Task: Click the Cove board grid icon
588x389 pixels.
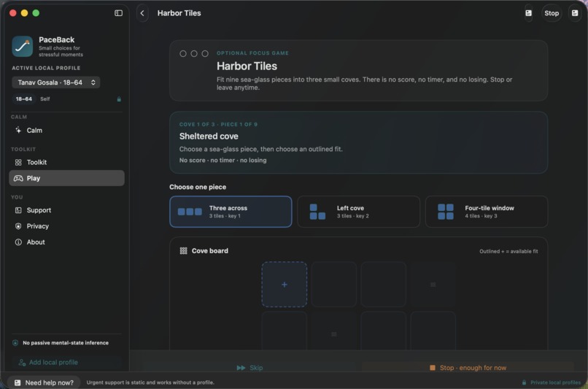Action: pos(183,250)
